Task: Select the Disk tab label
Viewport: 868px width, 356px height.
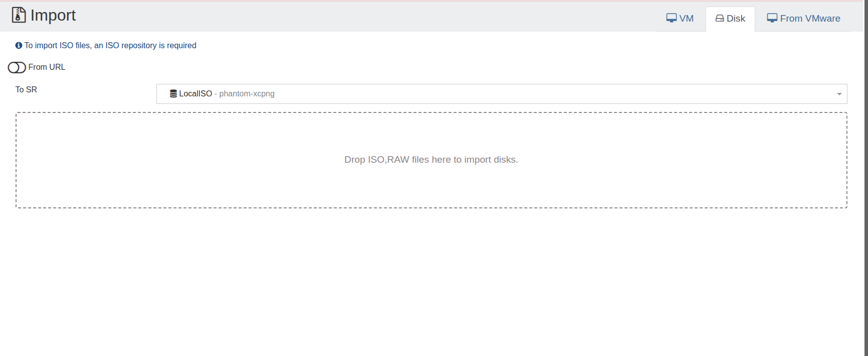Action: [x=736, y=19]
